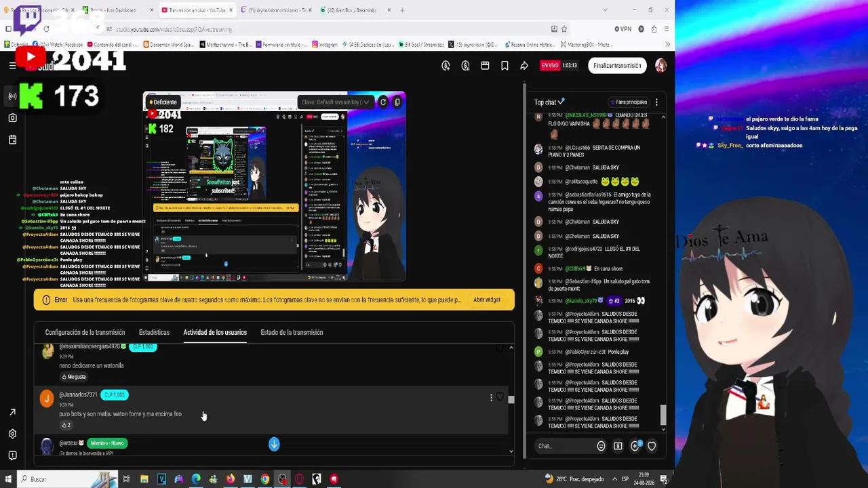Heart the Juanarlos7371 Super Chat
Screen dimensions: 868x488
coord(500,397)
